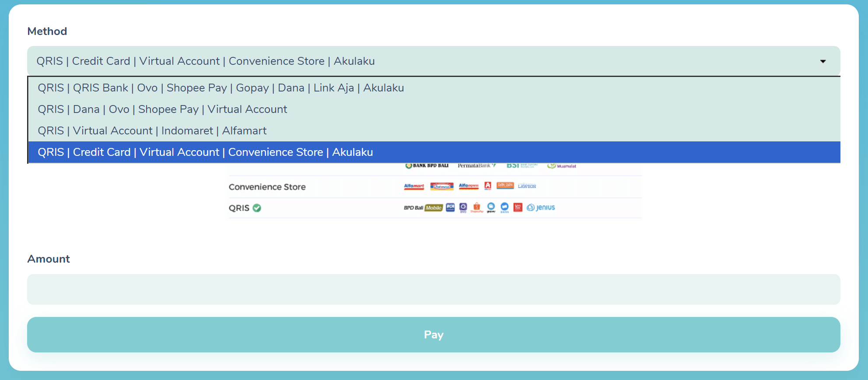The image size is (868, 380).
Task: Click the Gopay icon
Action: coord(491,208)
